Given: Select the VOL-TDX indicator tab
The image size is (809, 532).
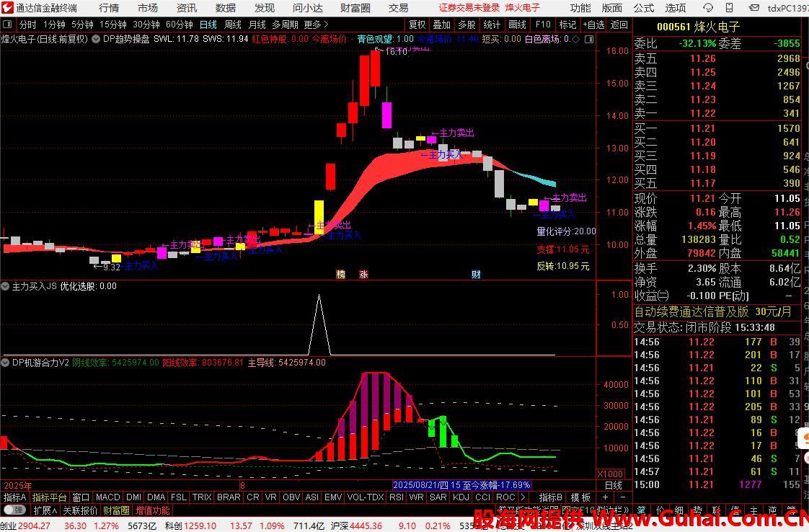Looking at the screenshot, I should click(x=366, y=497).
